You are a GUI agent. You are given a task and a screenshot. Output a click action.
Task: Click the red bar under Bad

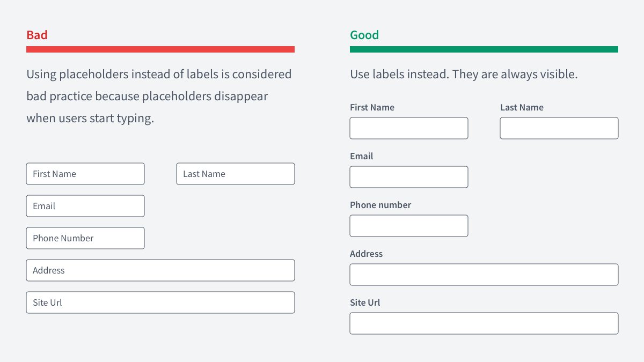(160, 49)
